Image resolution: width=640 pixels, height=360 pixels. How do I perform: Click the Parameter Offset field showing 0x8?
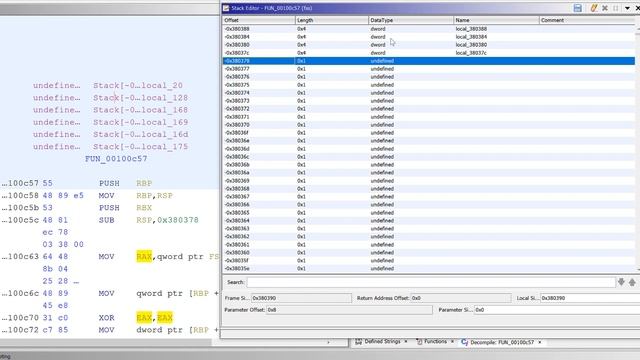click(349, 310)
